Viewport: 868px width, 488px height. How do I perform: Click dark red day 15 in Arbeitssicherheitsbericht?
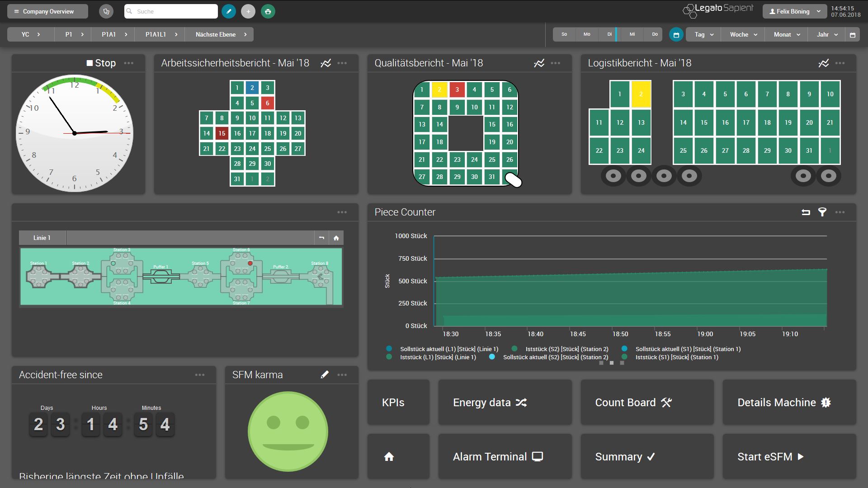click(x=222, y=133)
